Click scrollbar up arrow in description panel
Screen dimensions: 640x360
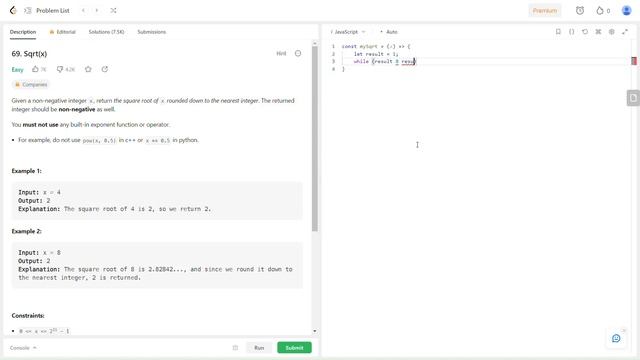click(315, 43)
